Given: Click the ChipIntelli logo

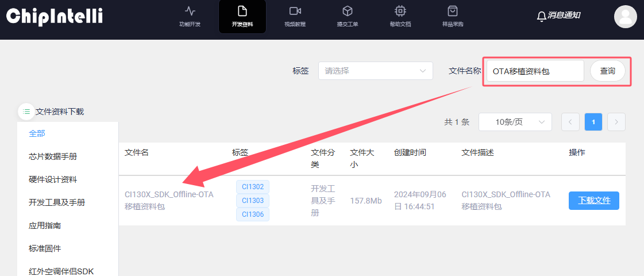Looking at the screenshot, I should coord(55,16).
